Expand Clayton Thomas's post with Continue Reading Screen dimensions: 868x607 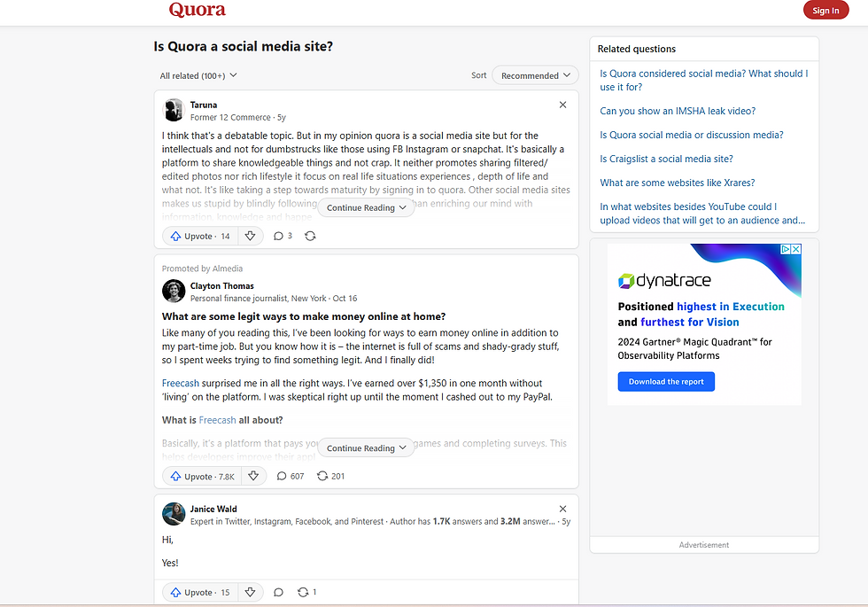pyautogui.click(x=366, y=448)
